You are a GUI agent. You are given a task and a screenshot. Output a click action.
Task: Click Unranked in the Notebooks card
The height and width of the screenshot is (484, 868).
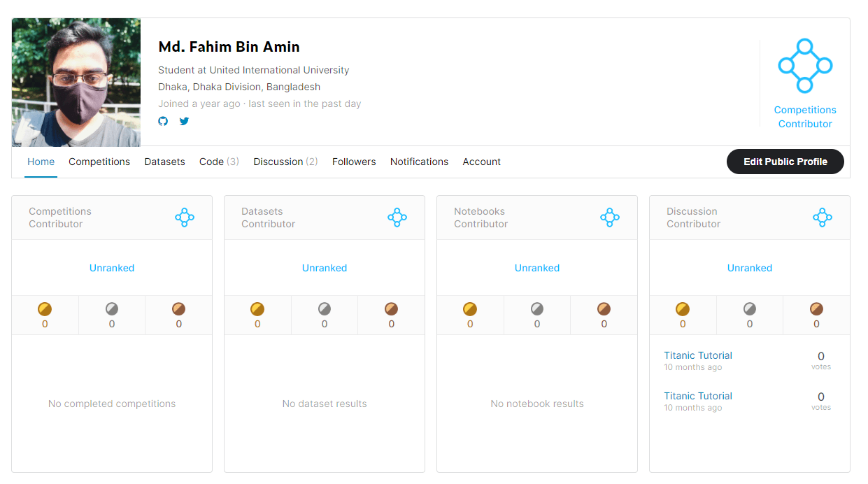(537, 268)
